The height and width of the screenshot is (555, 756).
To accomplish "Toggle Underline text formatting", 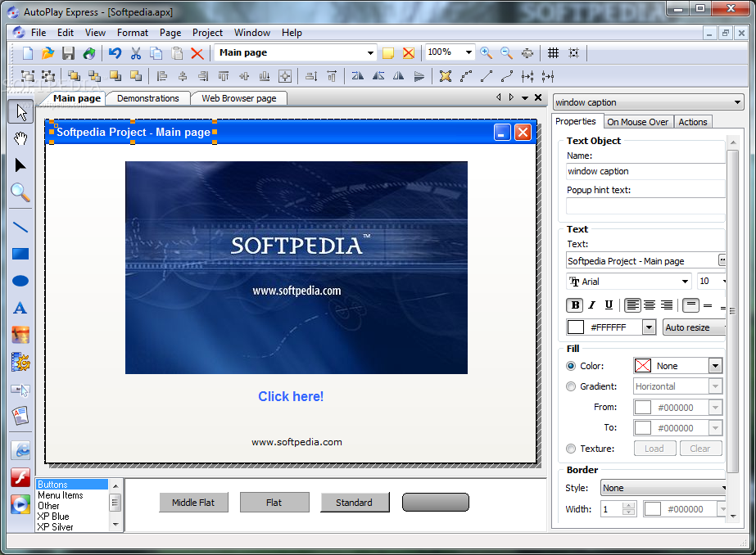I will [609, 305].
